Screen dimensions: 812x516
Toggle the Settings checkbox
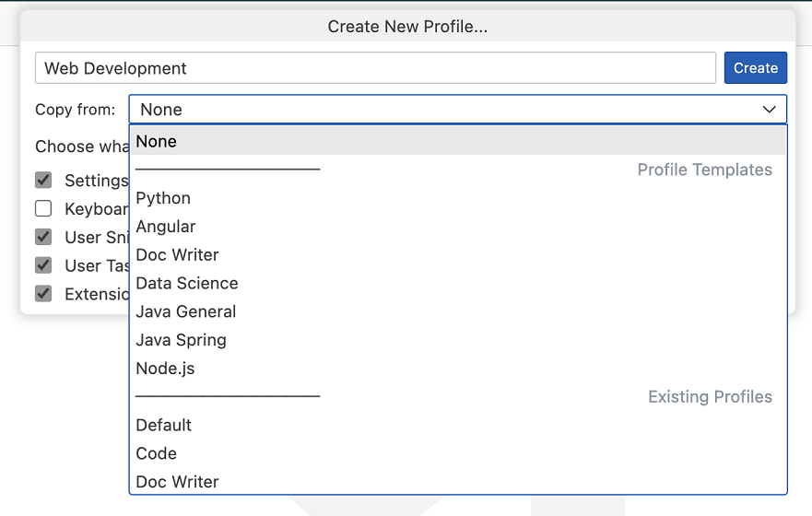(43, 180)
